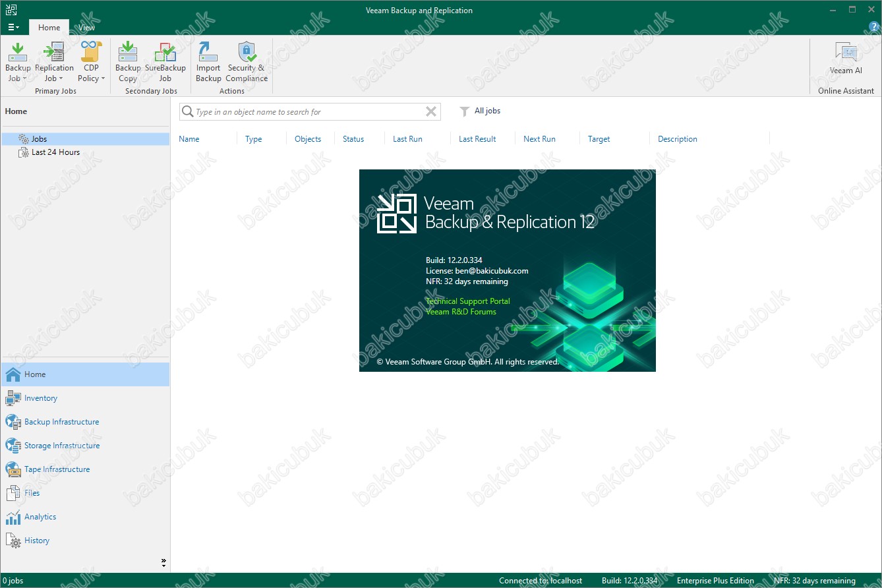
Task: Click the Storage Infrastructure view icon
Action: [13, 446]
